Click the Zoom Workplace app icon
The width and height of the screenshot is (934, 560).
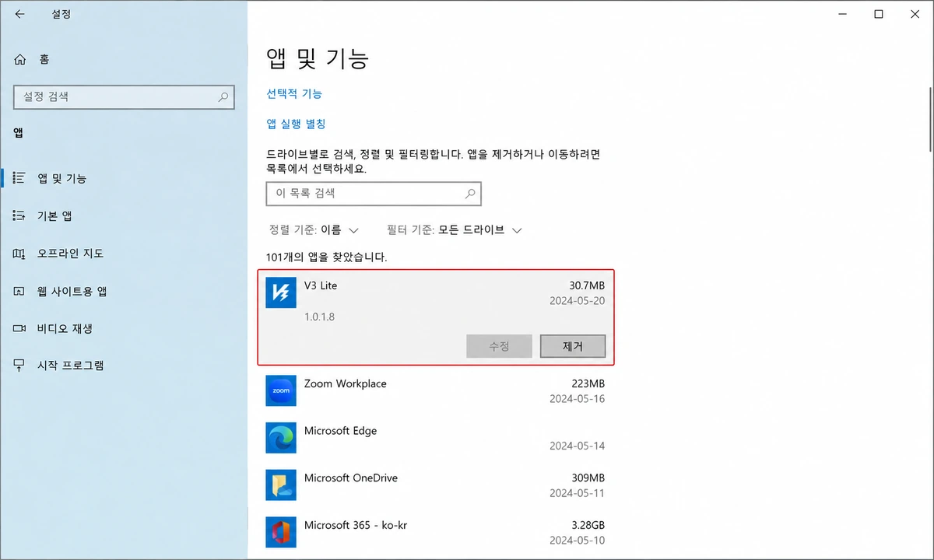[x=281, y=390]
